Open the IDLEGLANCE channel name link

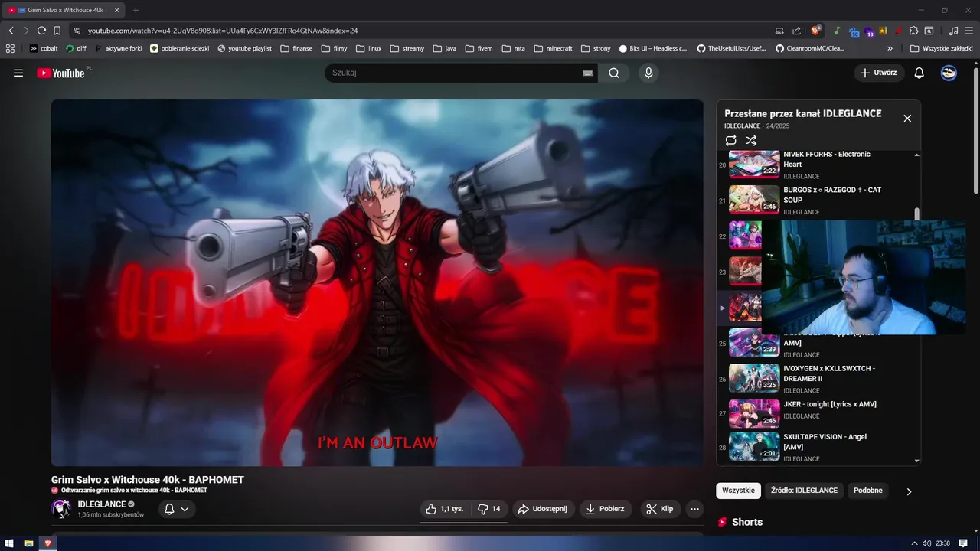(102, 504)
